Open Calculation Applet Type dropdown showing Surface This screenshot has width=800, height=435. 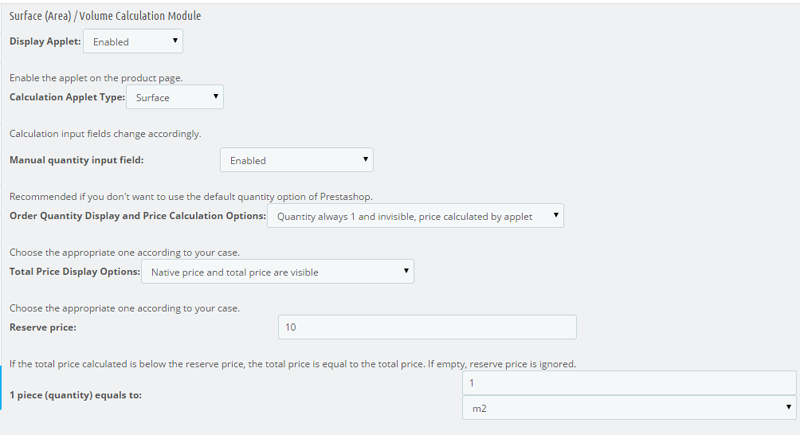pos(175,97)
